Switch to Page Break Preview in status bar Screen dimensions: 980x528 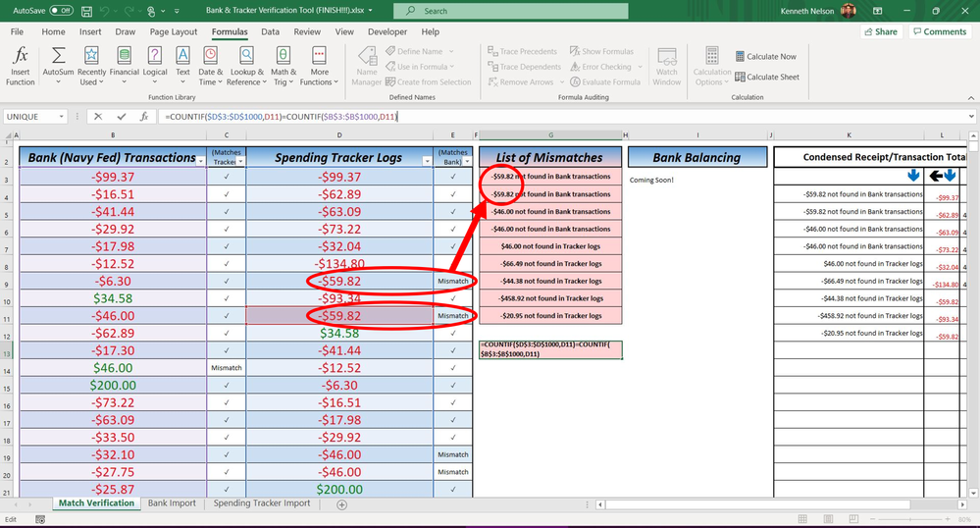853,519
